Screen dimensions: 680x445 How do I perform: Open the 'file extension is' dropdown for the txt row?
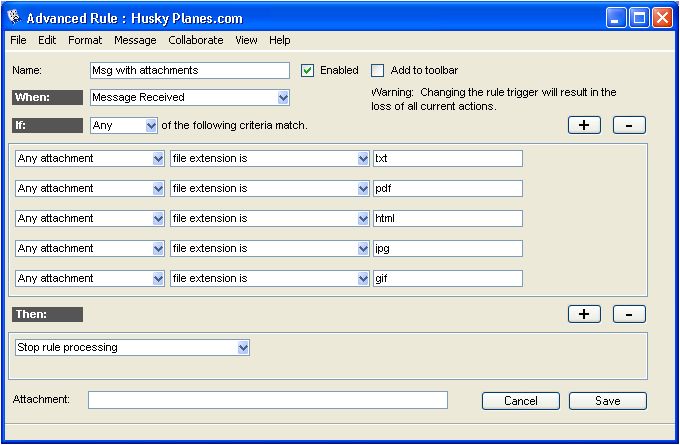click(x=363, y=159)
